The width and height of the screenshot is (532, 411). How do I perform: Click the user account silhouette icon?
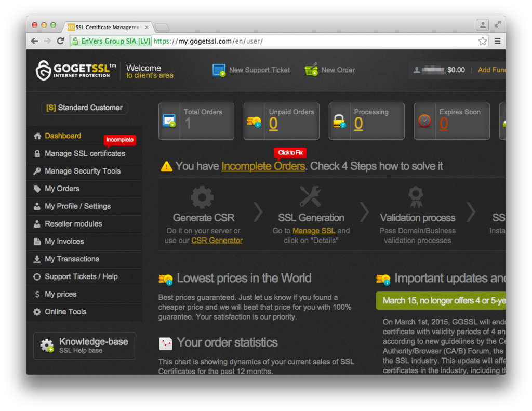pos(416,70)
